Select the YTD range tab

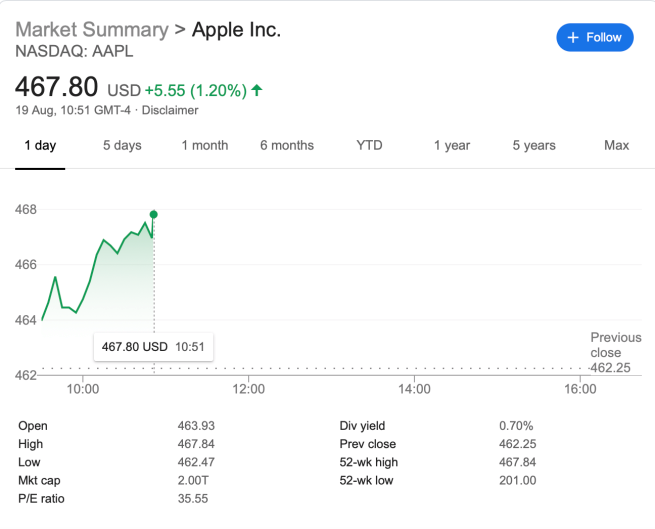pos(369,145)
